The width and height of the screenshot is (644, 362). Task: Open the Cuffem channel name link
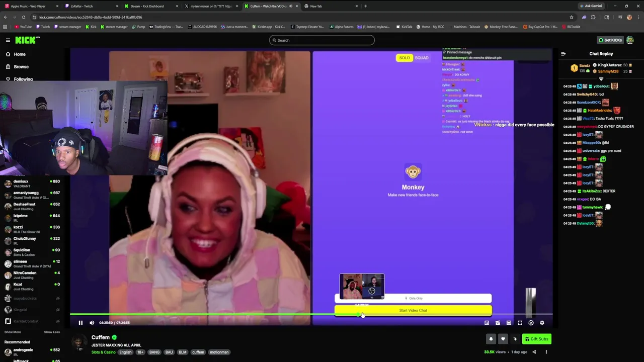(x=101, y=337)
